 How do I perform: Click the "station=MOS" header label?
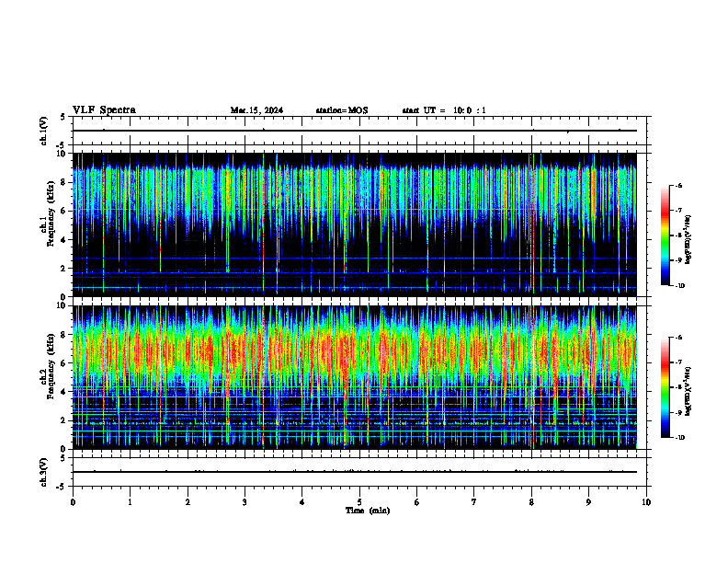coord(342,110)
